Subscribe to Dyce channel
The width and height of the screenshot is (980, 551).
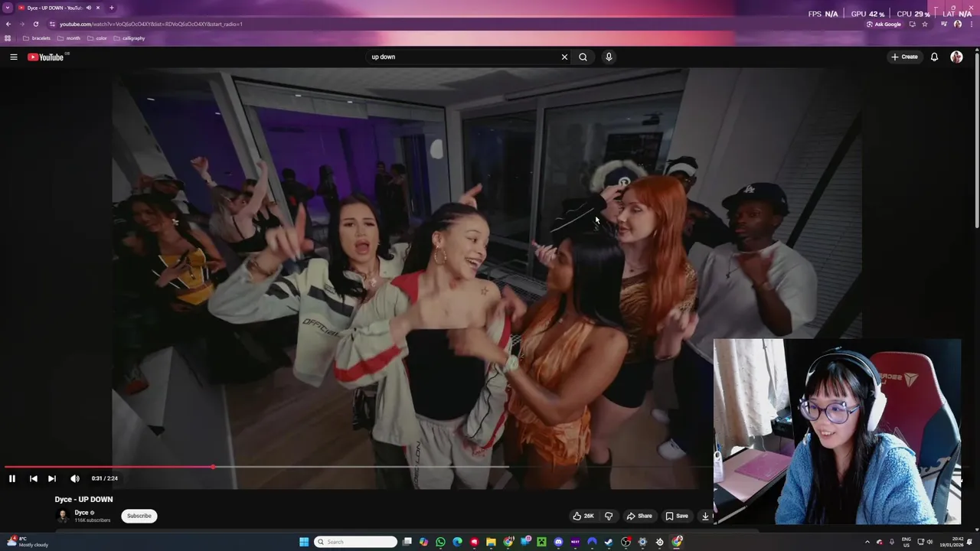(x=139, y=516)
